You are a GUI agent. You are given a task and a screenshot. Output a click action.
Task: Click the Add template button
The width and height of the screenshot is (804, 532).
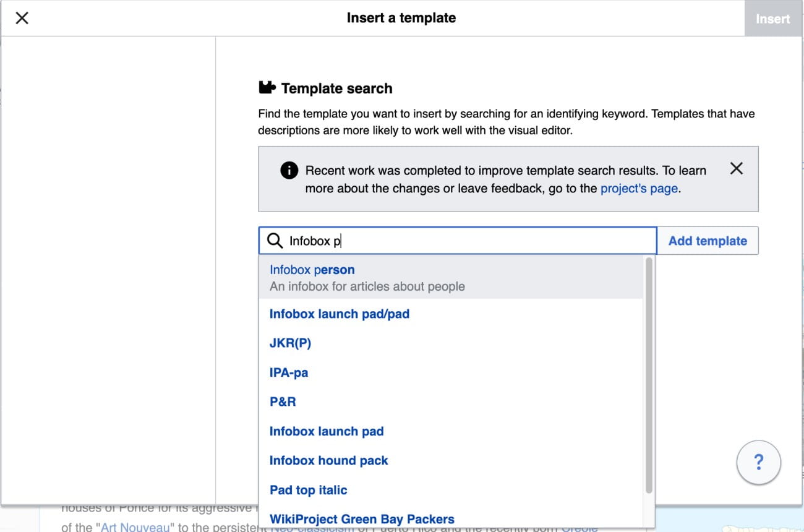(x=708, y=241)
